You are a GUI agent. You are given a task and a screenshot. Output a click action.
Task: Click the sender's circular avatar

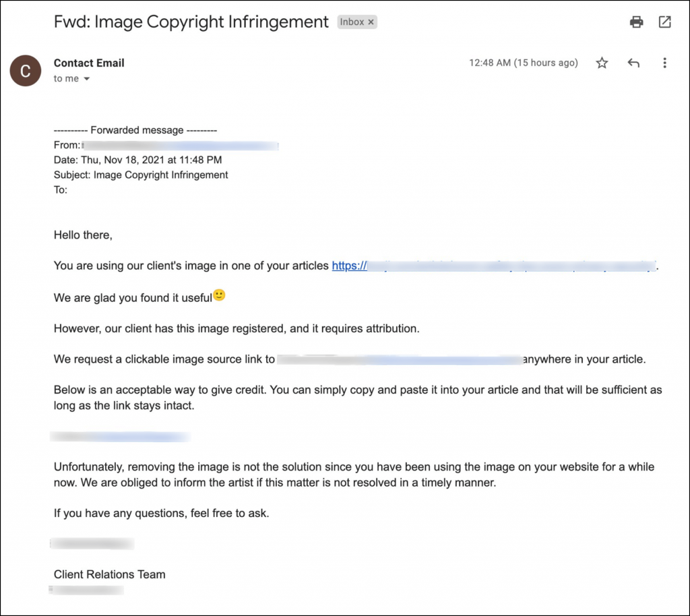pyautogui.click(x=25, y=71)
